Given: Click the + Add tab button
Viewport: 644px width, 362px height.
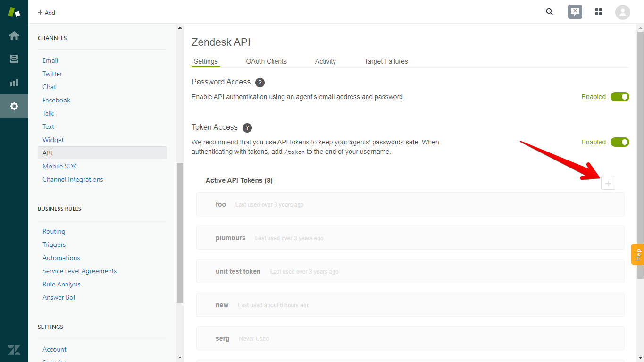Looking at the screenshot, I should tap(46, 12).
